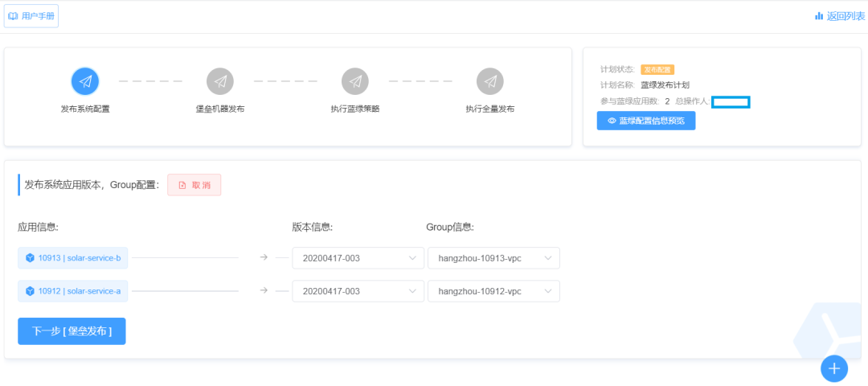Expand the hangzhou-10913-vpc group dropdown

pos(493,258)
